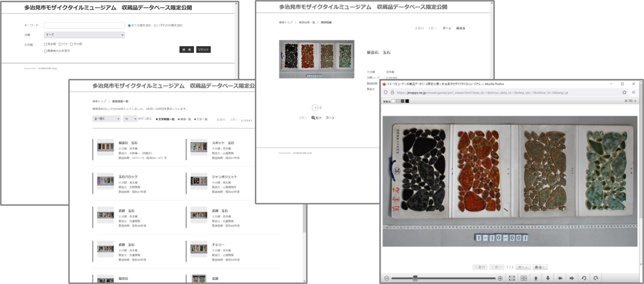Open the 分類 'すべて' dropdown
This screenshot has height=284, width=644.
pos(84,35)
